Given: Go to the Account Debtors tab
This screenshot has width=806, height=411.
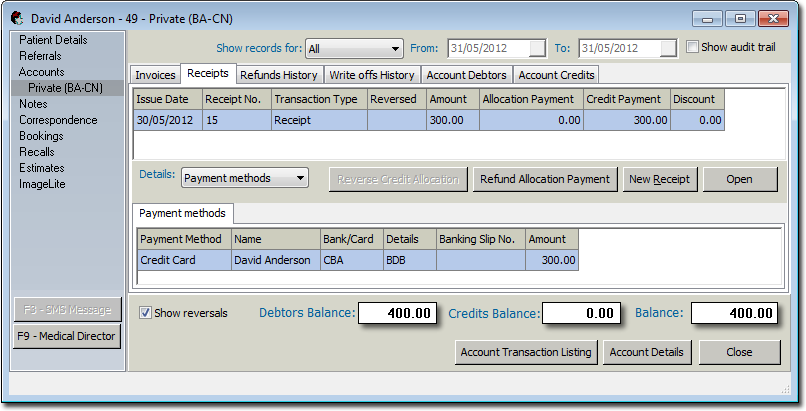Looking at the screenshot, I should 466,75.
